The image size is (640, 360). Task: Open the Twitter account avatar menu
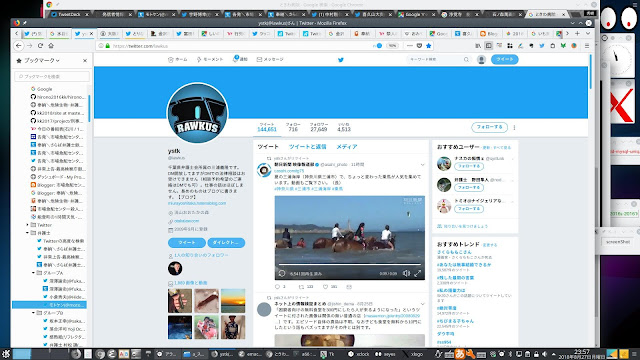click(x=481, y=60)
